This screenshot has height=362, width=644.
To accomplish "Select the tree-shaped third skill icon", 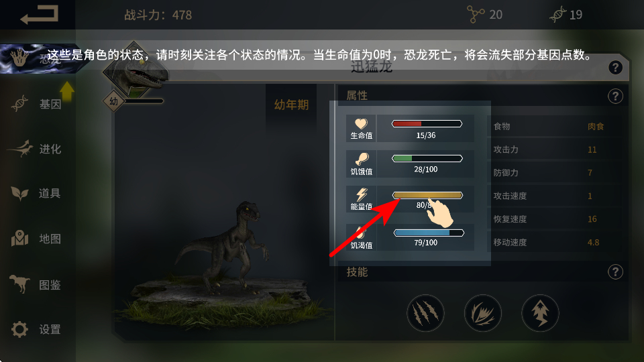I will pyautogui.click(x=540, y=313).
